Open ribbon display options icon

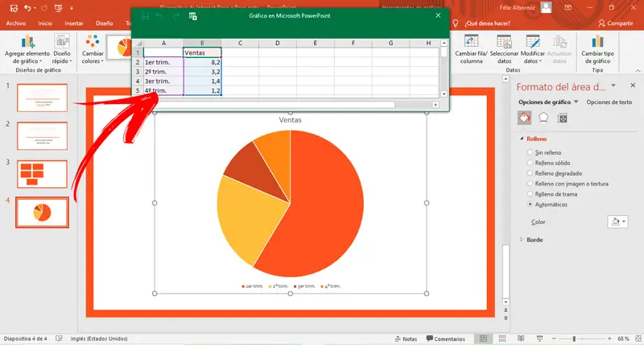coord(568,7)
